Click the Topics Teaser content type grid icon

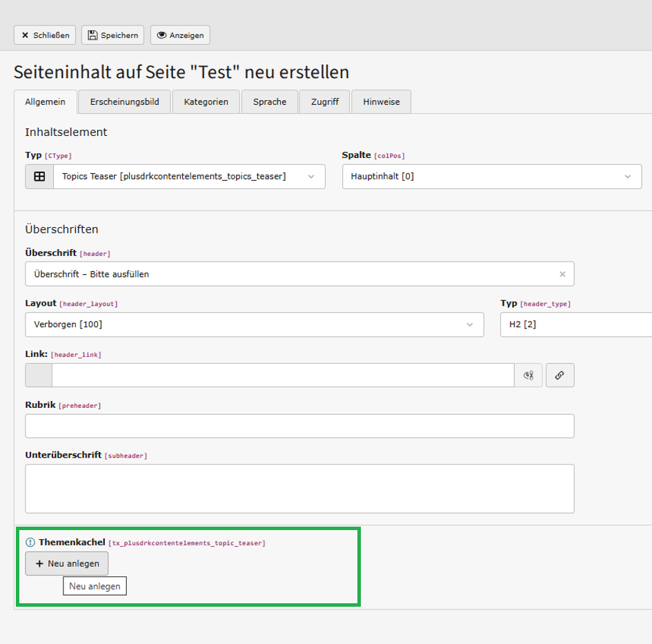pyautogui.click(x=39, y=177)
